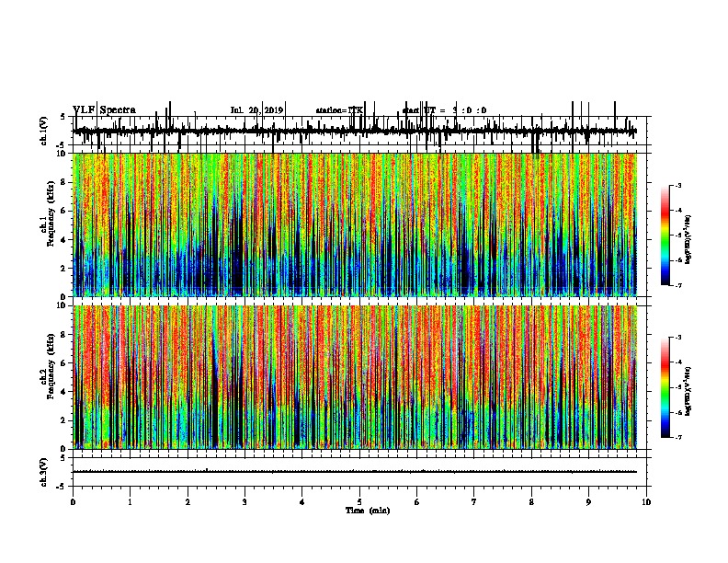Screen dimensions: 728x563
Task: Click the "Time (min)" x-axis label
Action: (x=368, y=511)
